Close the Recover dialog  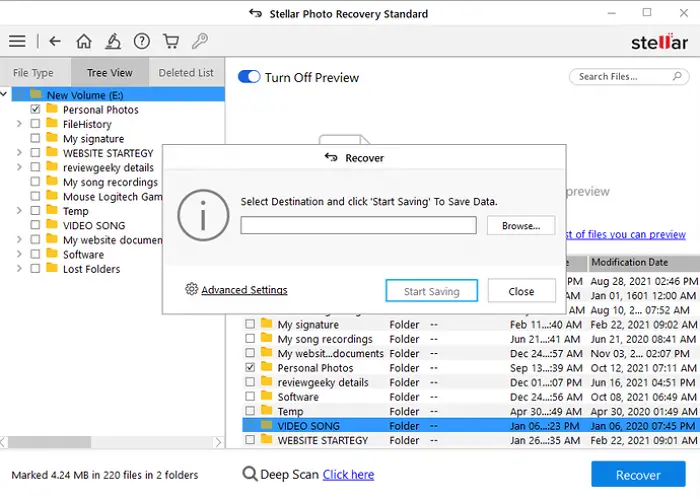pos(521,291)
